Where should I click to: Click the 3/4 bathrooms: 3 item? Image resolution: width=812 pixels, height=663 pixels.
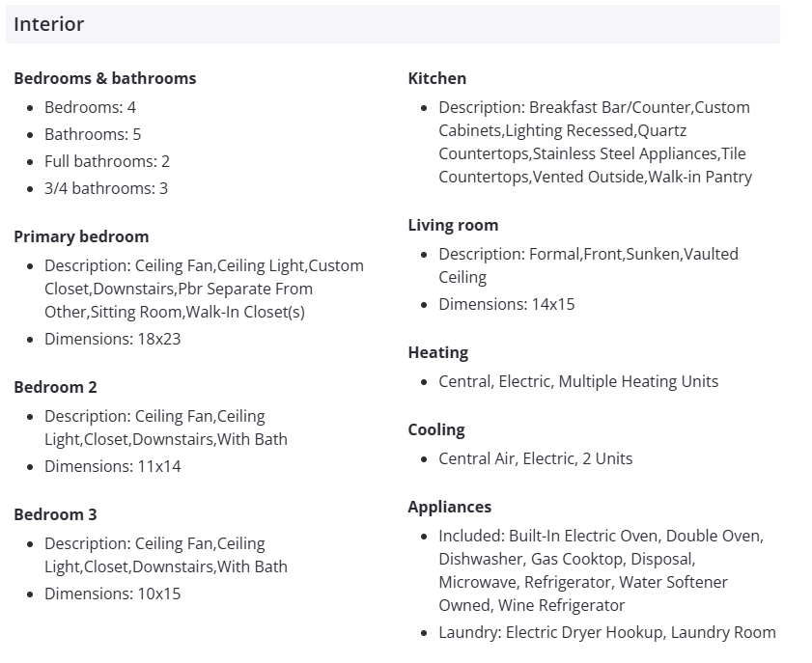click(105, 188)
